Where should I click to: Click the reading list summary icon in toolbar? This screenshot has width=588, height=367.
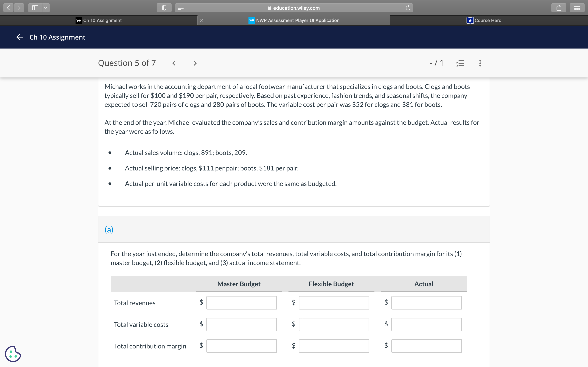coord(180,8)
